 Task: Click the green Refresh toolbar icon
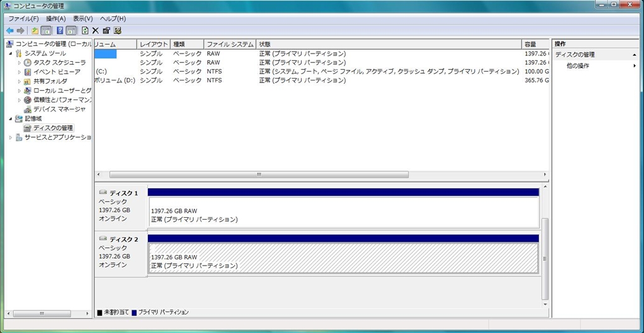[x=85, y=30]
